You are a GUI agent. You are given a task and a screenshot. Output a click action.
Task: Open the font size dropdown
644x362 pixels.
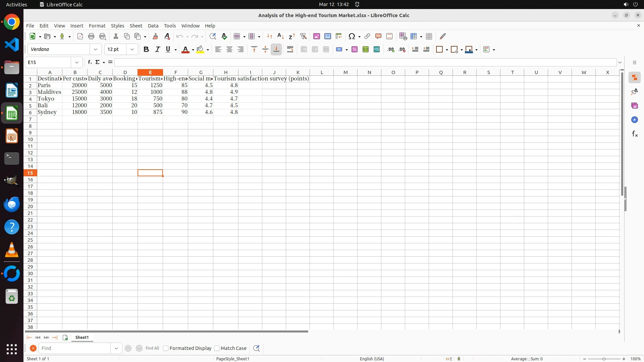coord(132,50)
